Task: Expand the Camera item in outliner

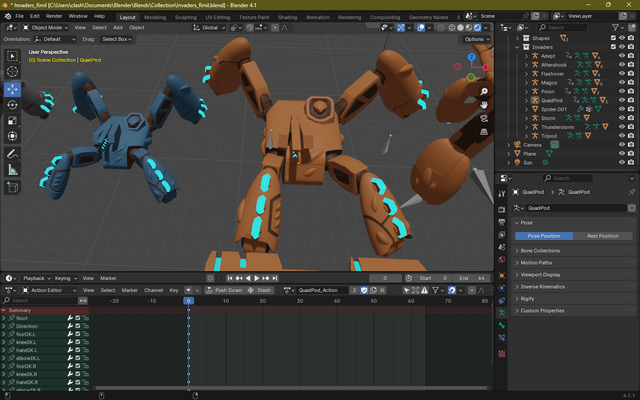Action: [x=509, y=145]
